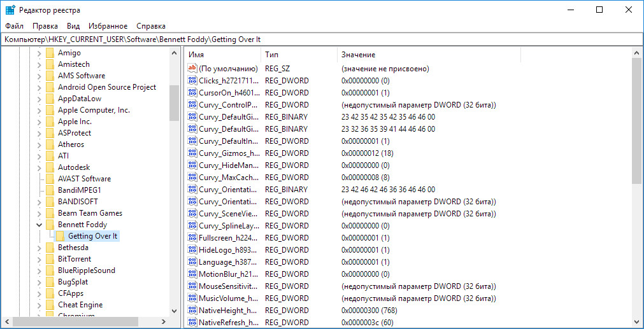The height and width of the screenshot is (329, 644).
Task: Click the tree pane vertical scrollbar thumb
Action: coord(174,103)
